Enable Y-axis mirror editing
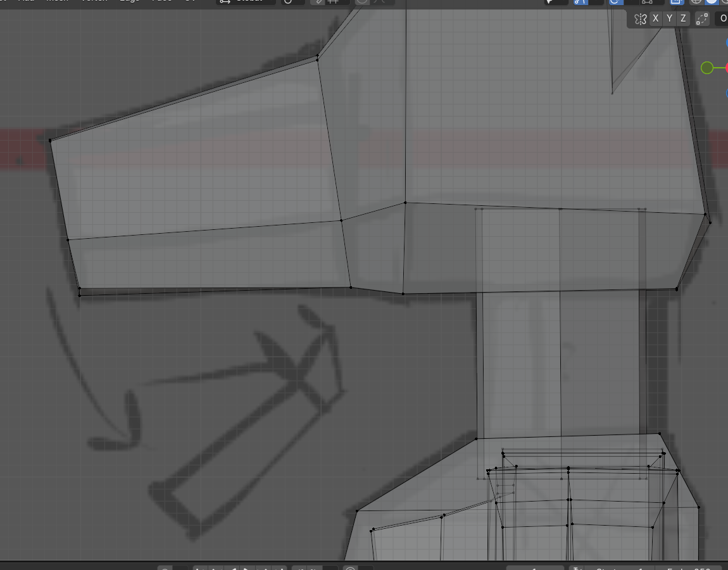 (x=669, y=19)
